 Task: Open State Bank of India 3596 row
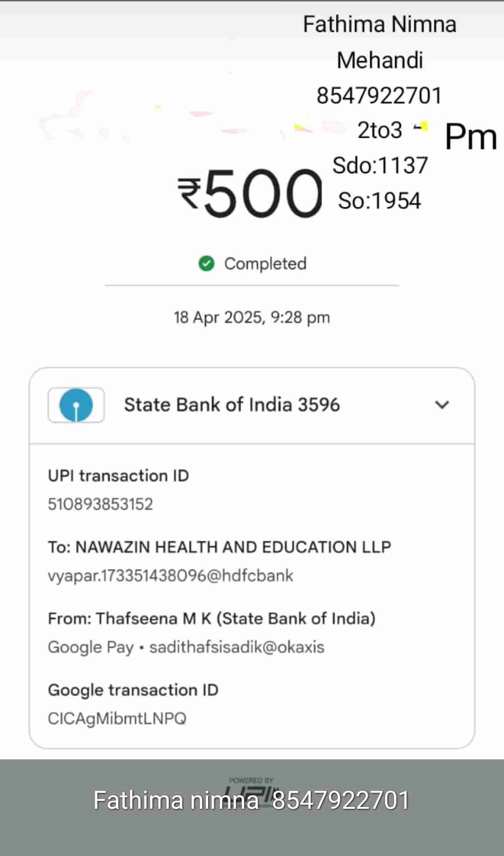point(231,405)
